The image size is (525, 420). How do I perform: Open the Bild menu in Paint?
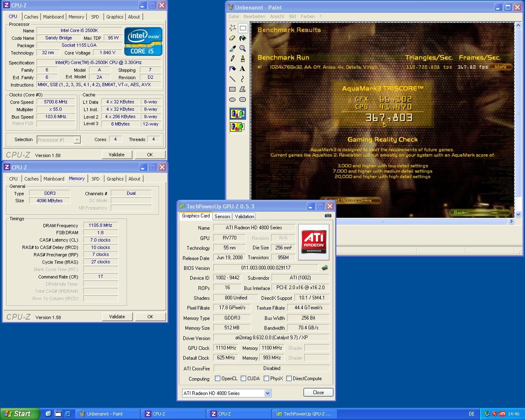[x=292, y=16]
